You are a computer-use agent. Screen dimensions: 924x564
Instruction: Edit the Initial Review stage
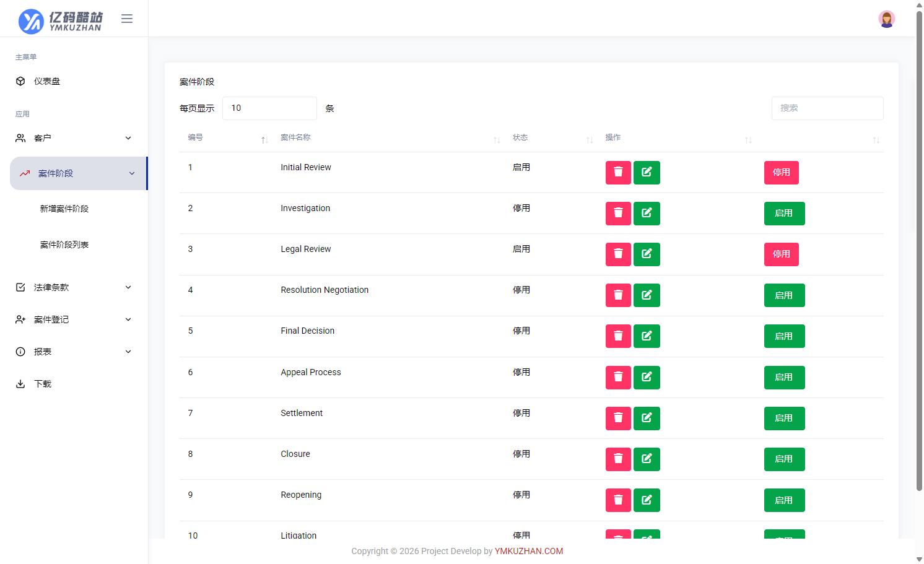[x=647, y=173]
